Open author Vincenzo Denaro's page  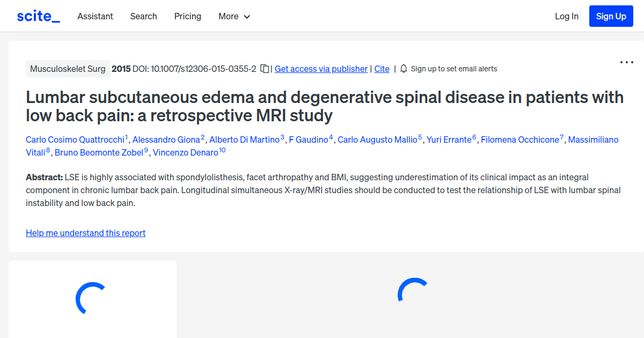point(184,152)
